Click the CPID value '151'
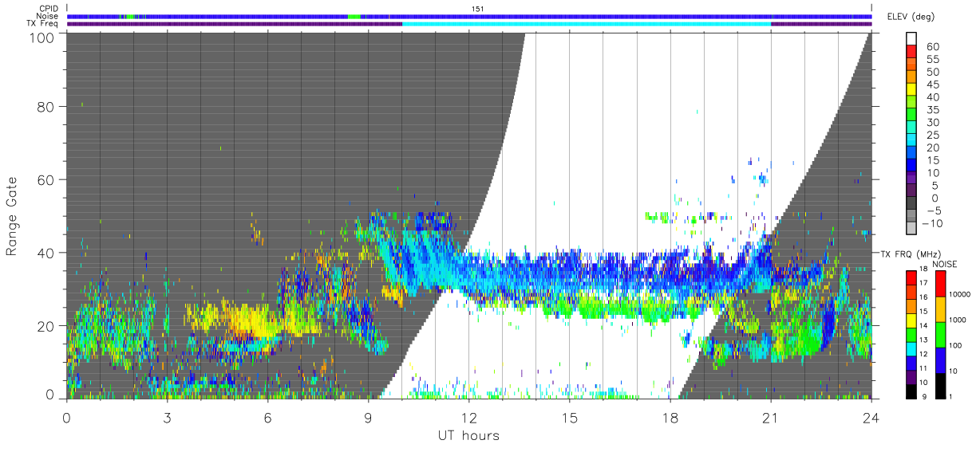The height and width of the screenshot is (452, 980). pos(477,9)
